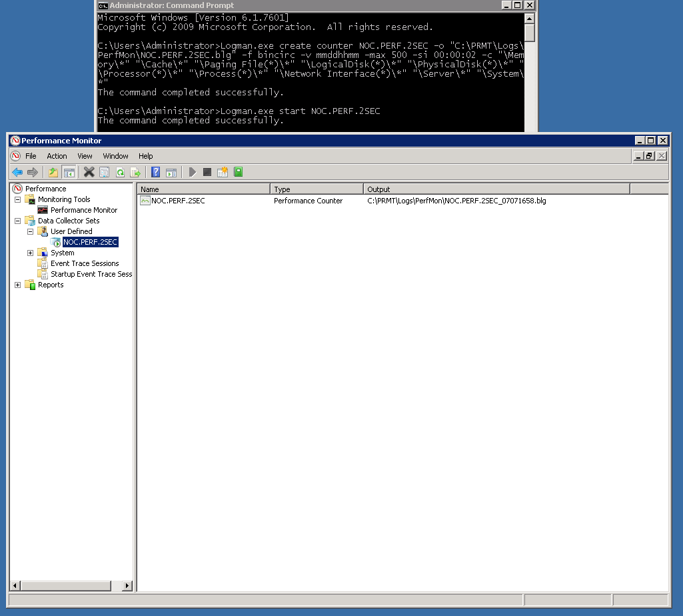This screenshot has height=616, width=683.
Task: Select Performance root node in tree
Action: pyautogui.click(x=46, y=189)
